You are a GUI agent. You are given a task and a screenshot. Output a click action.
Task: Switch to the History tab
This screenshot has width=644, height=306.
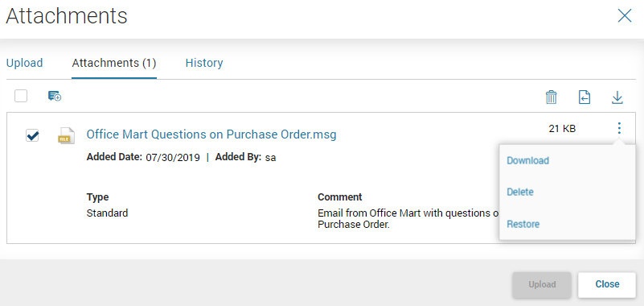coord(204,63)
